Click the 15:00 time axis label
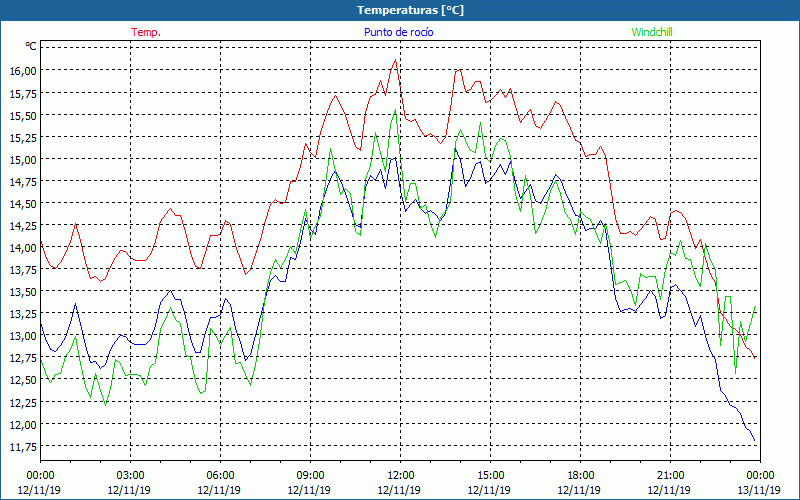The width and height of the screenshot is (800, 500). click(490, 476)
